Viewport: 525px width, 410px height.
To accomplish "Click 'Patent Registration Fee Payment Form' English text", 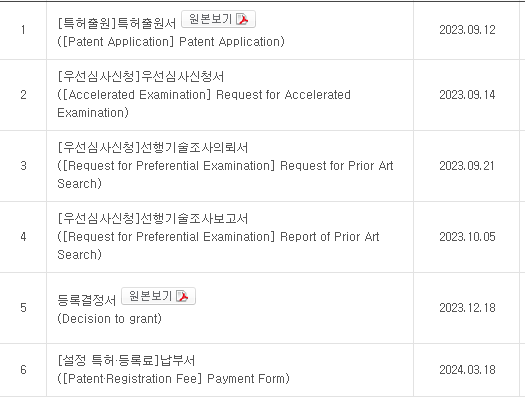I will [173, 379].
